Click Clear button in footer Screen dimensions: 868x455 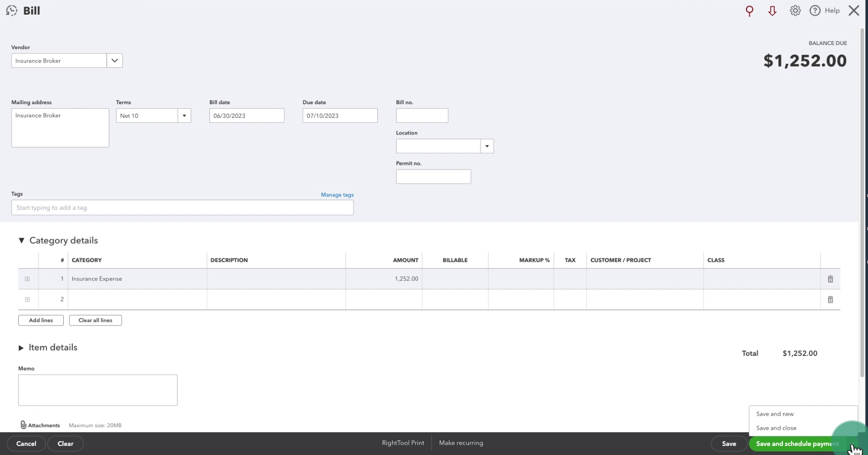click(x=65, y=444)
